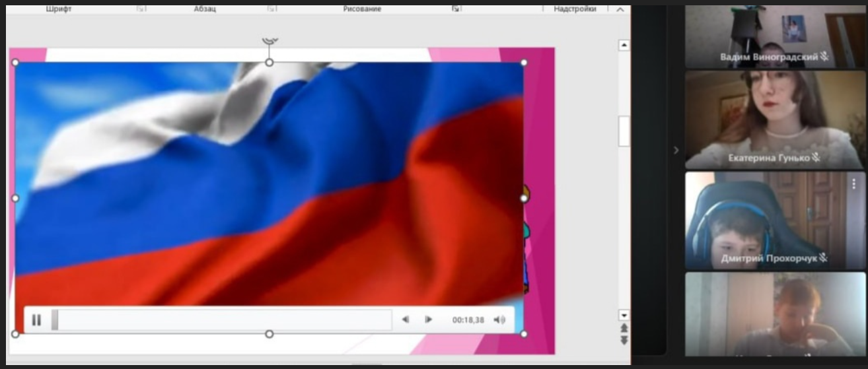This screenshot has height=369, width=868.
Task: Click the top-left corner sizing handle
Action: pyautogui.click(x=15, y=63)
